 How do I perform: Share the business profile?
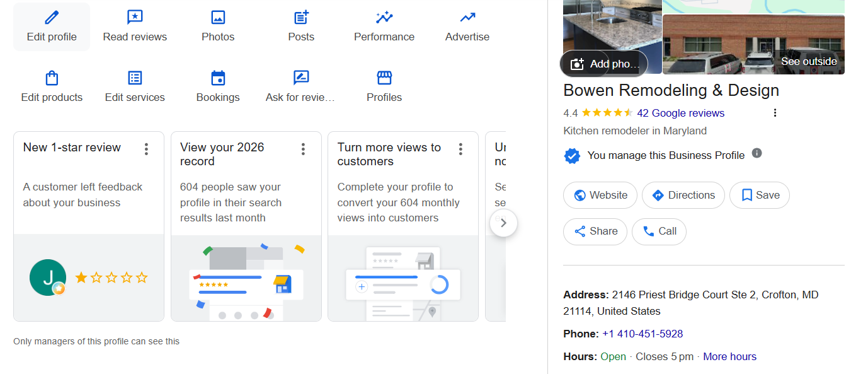click(595, 231)
